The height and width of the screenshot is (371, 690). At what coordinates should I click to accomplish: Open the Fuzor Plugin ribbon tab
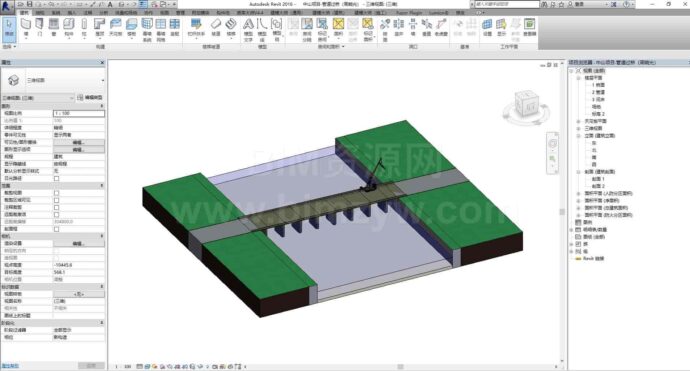409,13
